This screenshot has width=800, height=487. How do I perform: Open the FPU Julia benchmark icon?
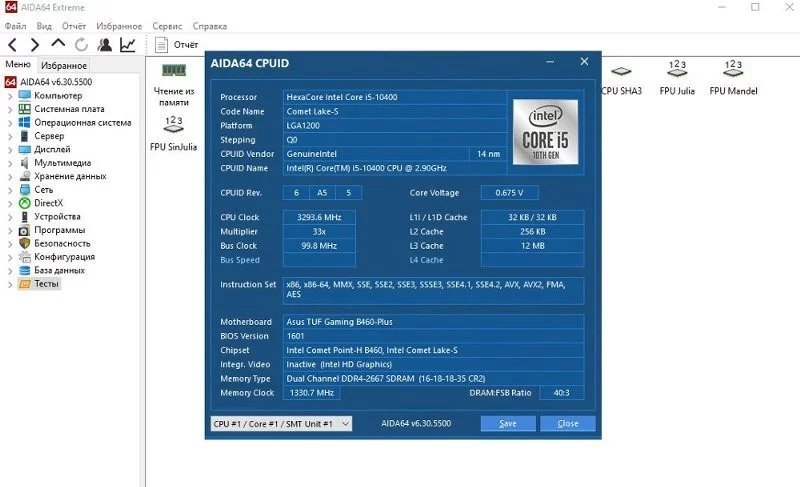click(677, 78)
